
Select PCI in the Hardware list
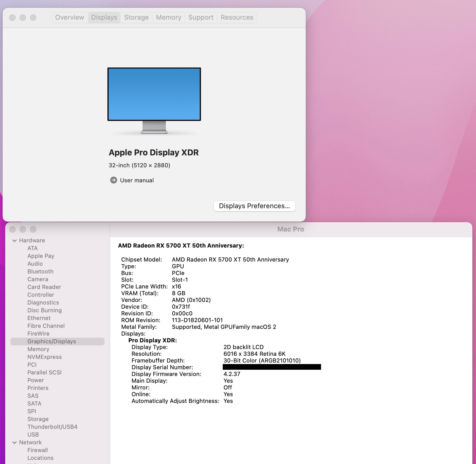[32, 365]
